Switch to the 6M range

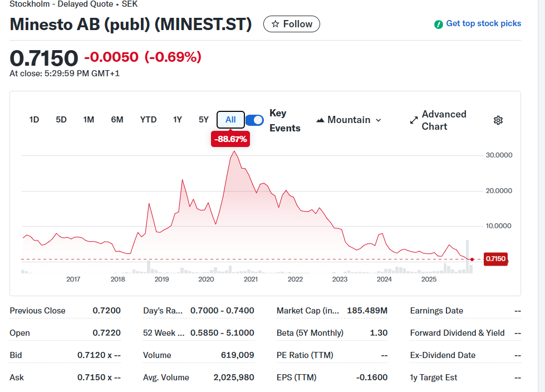(117, 120)
